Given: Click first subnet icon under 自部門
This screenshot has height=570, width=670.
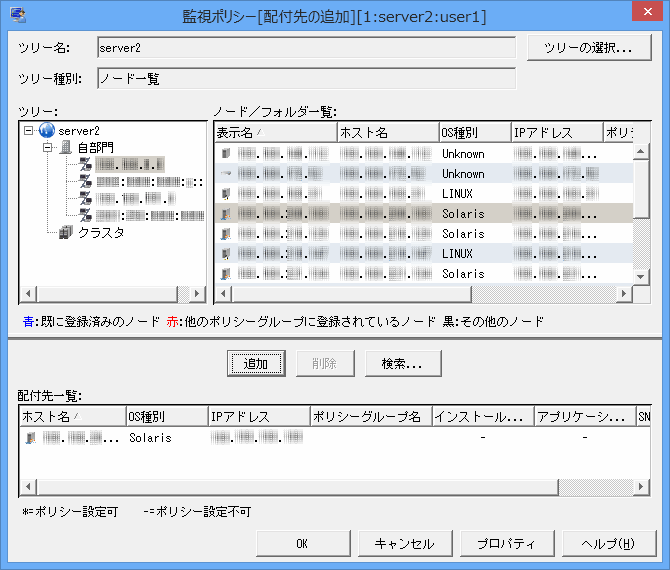Looking at the screenshot, I should click(x=86, y=165).
